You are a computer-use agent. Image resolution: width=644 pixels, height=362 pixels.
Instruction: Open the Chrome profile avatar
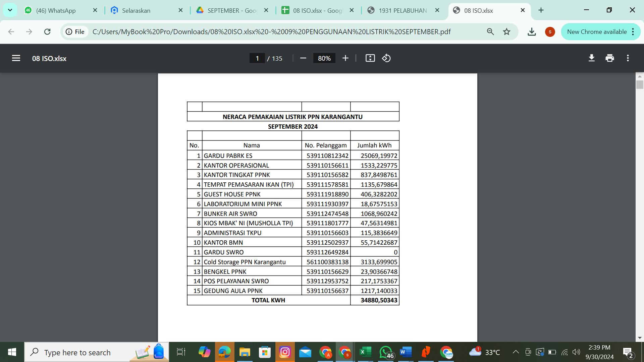coord(550,32)
